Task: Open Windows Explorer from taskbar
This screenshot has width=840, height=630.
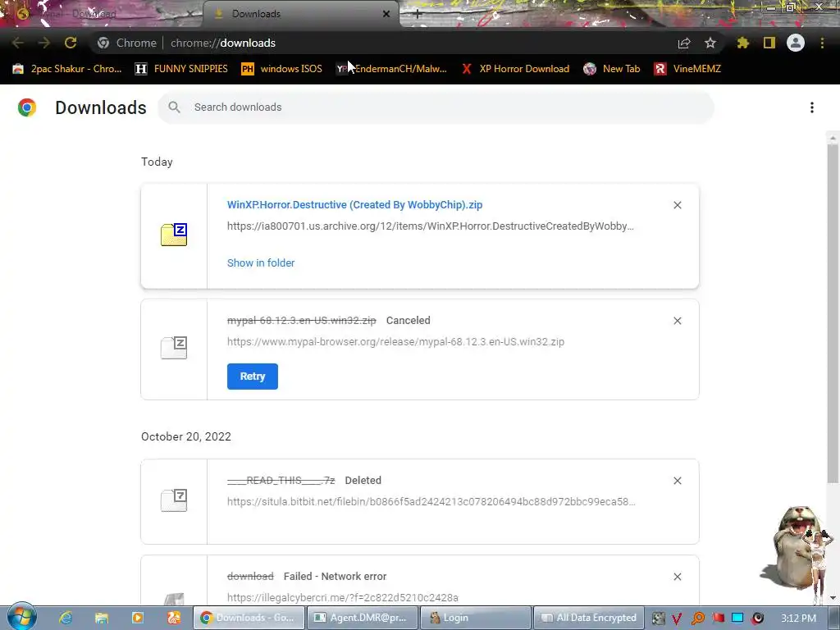Action: [101, 618]
